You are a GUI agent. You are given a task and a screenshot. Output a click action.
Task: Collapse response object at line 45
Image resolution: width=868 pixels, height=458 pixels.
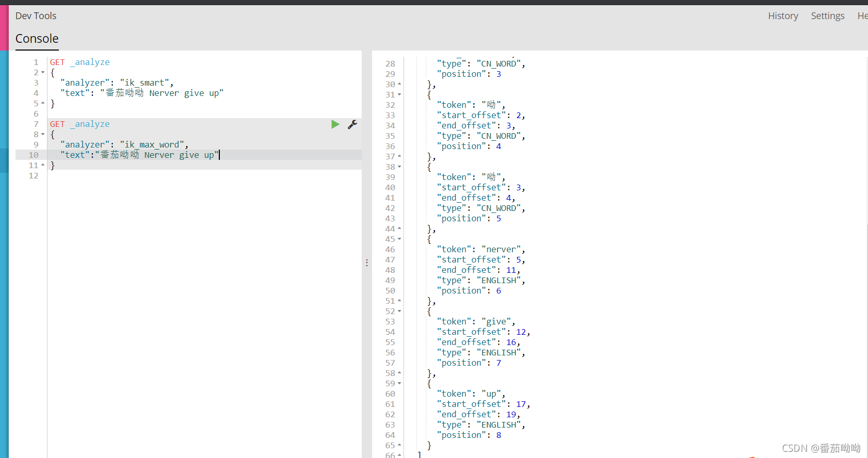[399, 239]
